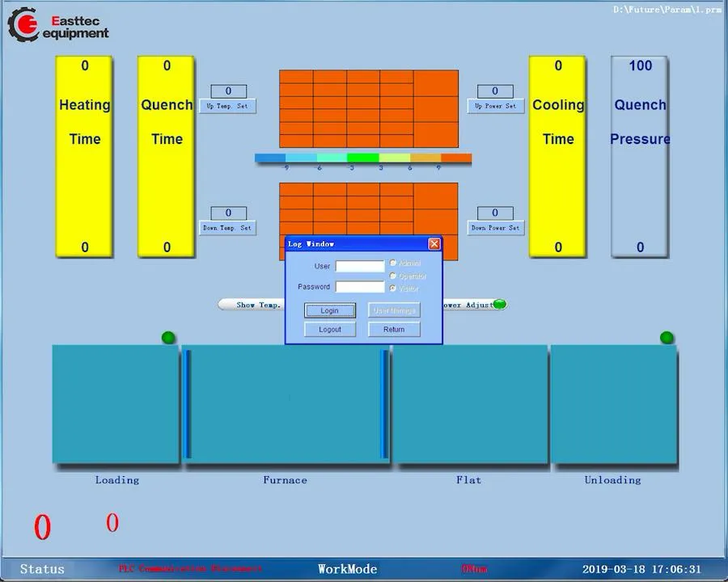The image size is (728, 582).
Task: Click the temperature color scale bar
Action: coord(362,158)
